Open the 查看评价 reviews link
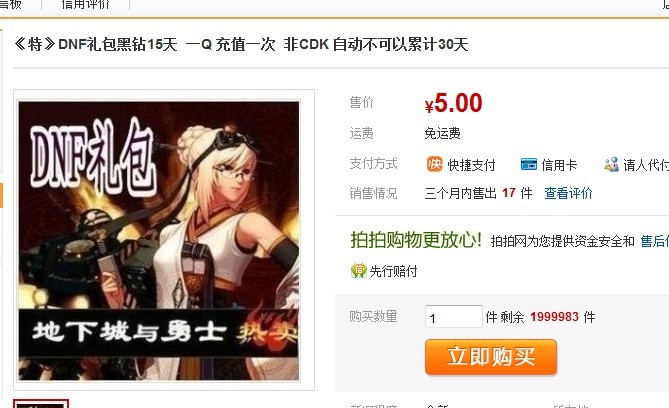The height and width of the screenshot is (408, 669). click(x=568, y=193)
